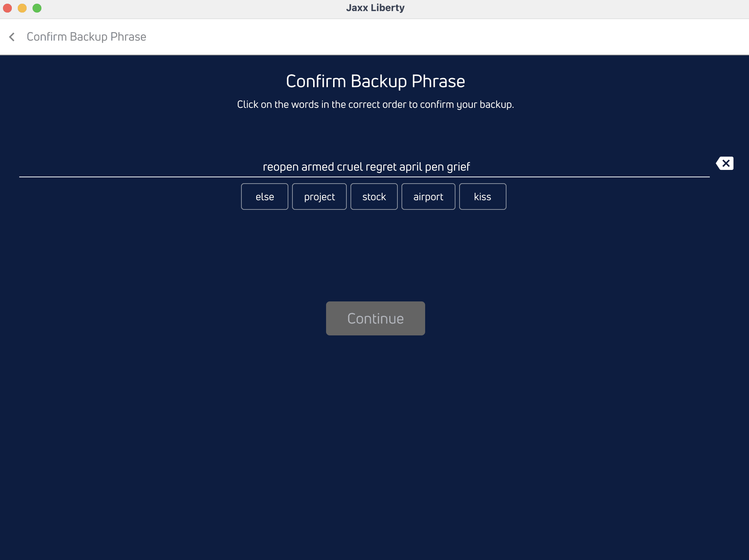Choose the 'stock' word button

point(374,197)
